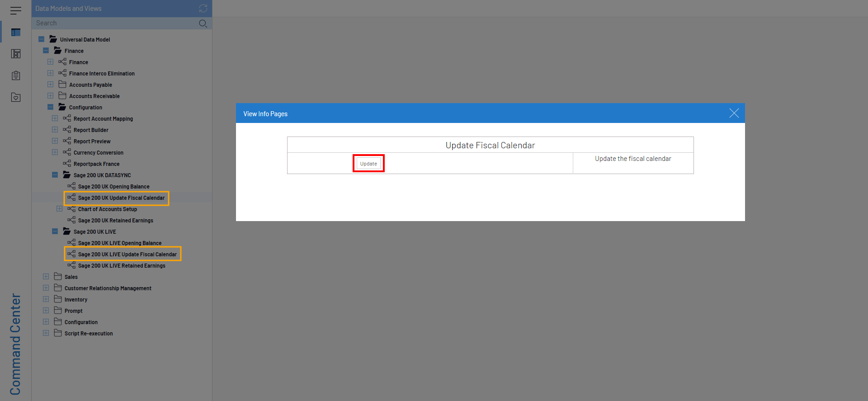Screen dimensions: 868x401
Task: Open the Data Models sidebar icon
Action: pyautogui.click(x=16, y=33)
